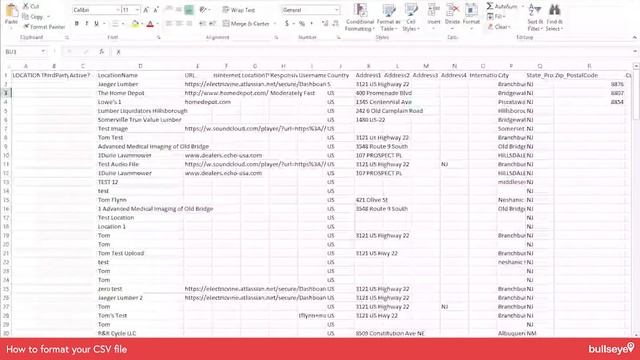
Task: Decrease the decimal places
Action: point(335,24)
